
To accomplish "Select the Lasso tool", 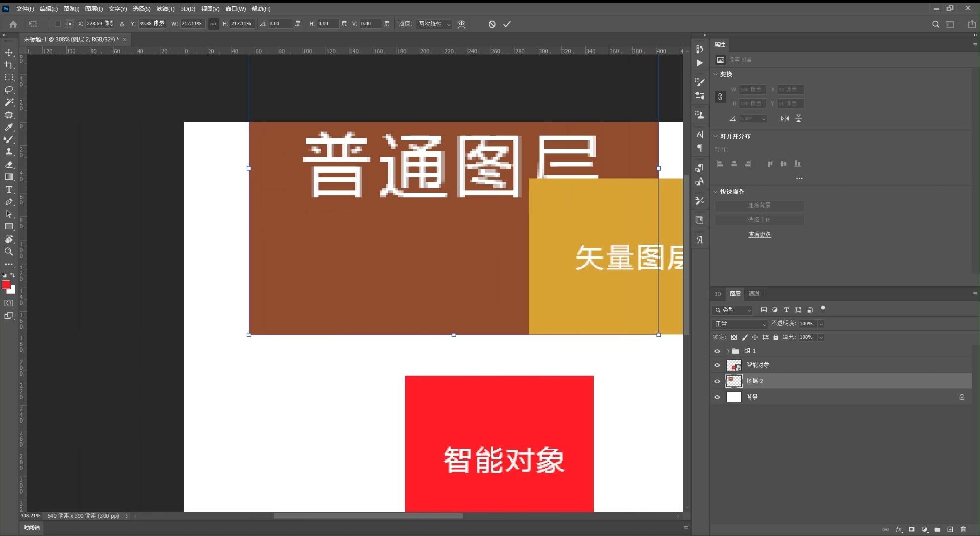I will click(9, 90).
